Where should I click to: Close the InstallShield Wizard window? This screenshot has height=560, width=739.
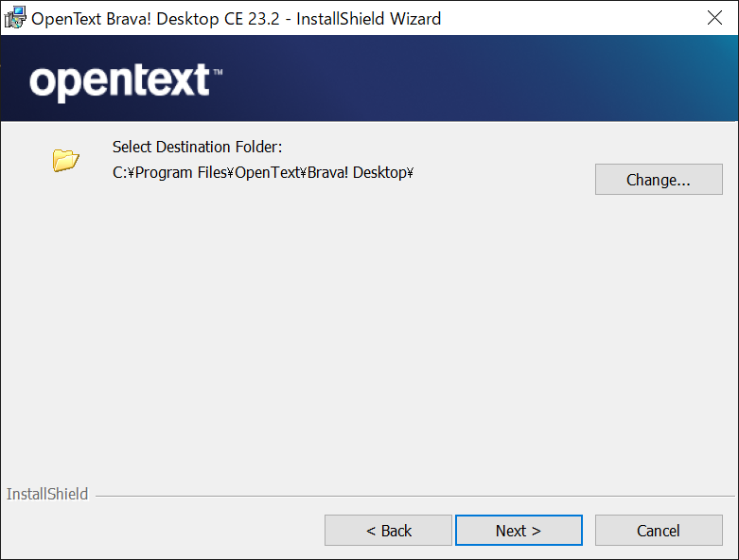click(x=714, y=18)
